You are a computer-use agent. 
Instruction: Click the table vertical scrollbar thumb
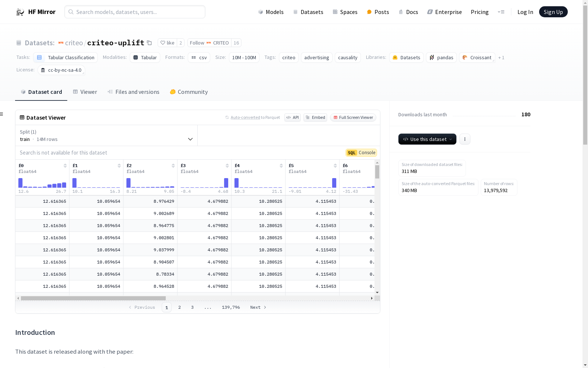click(377, 171)
